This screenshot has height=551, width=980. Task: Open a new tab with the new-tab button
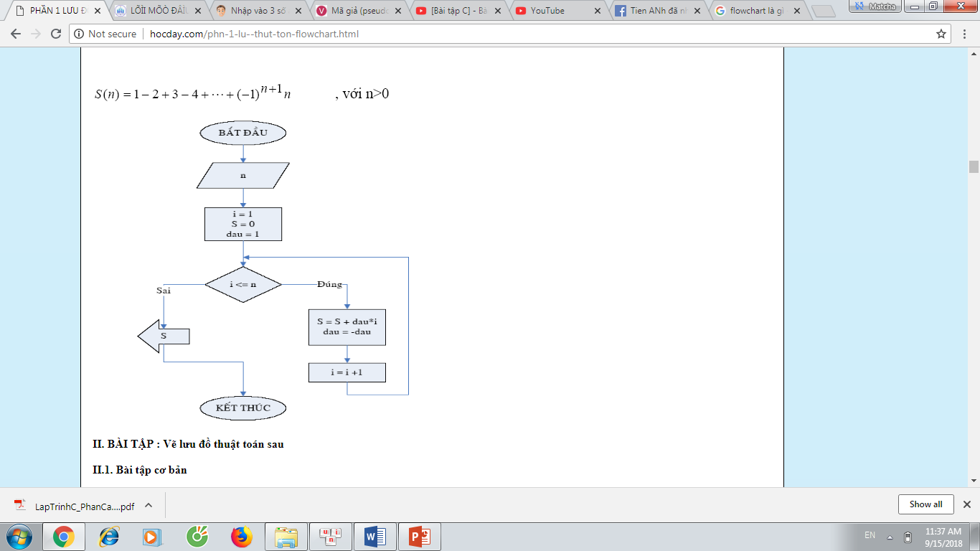click(x=824, y=11)
